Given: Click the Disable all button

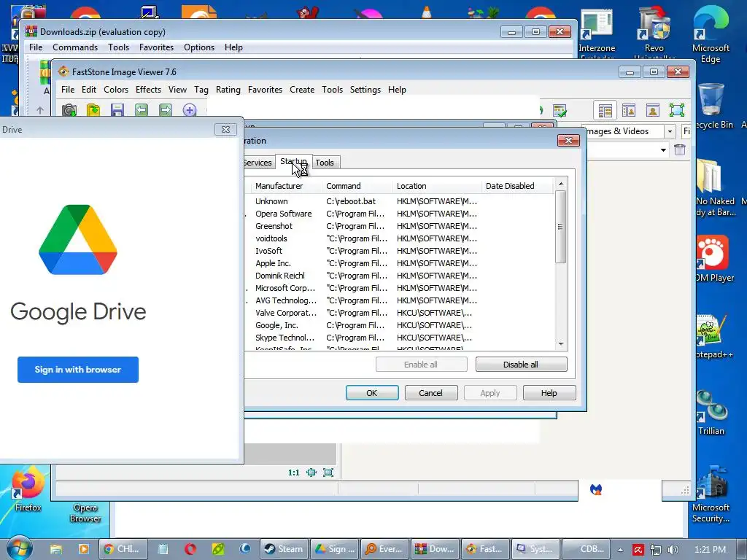Looking at the screenshot, I should coord(521,365).
